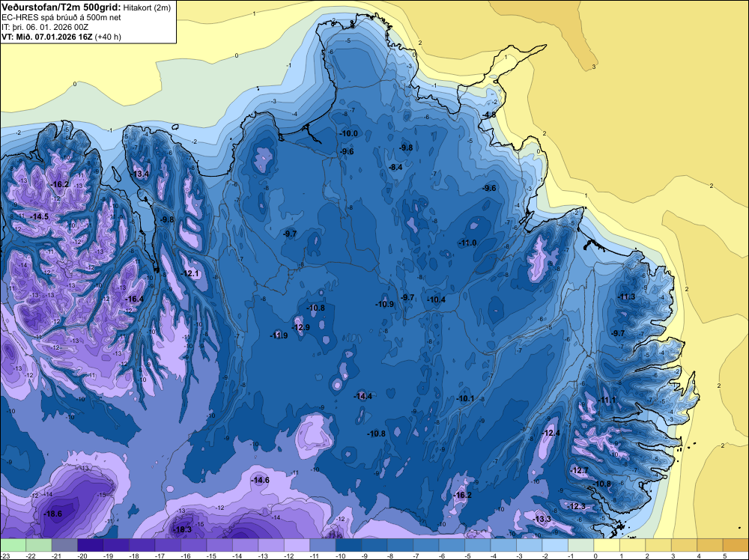Click the -10.9 temperature reading
The image size is (749, 560).
click(384, 304)
